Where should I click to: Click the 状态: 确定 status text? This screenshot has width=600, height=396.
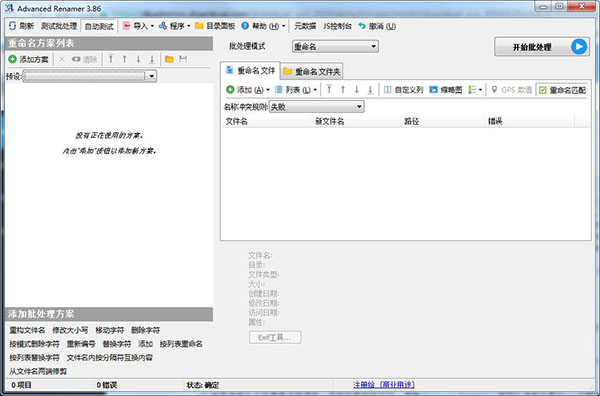coord(203,385)
